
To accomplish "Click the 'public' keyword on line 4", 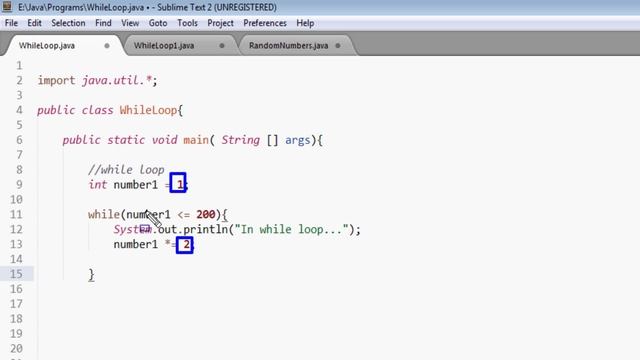I will (56, 111).
